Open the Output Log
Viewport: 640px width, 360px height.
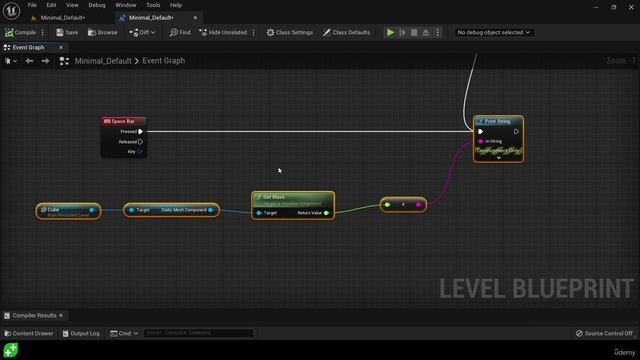click(81, 333)
